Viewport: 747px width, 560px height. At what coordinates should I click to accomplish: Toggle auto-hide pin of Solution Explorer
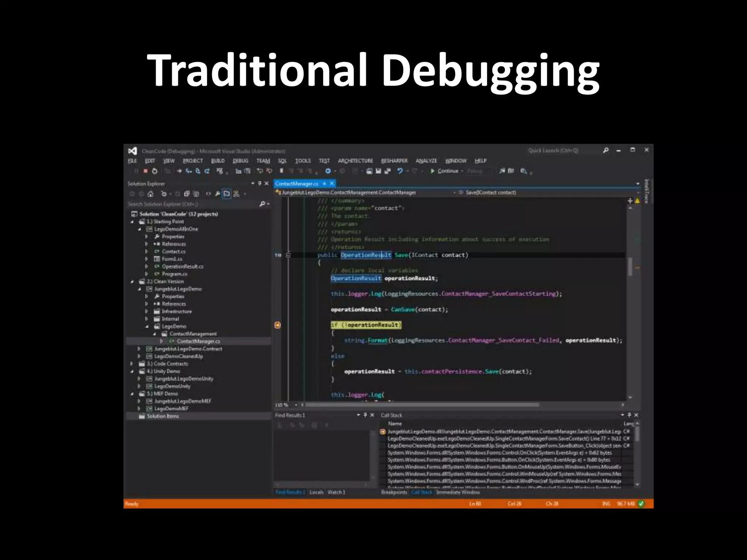click(260, 183)
